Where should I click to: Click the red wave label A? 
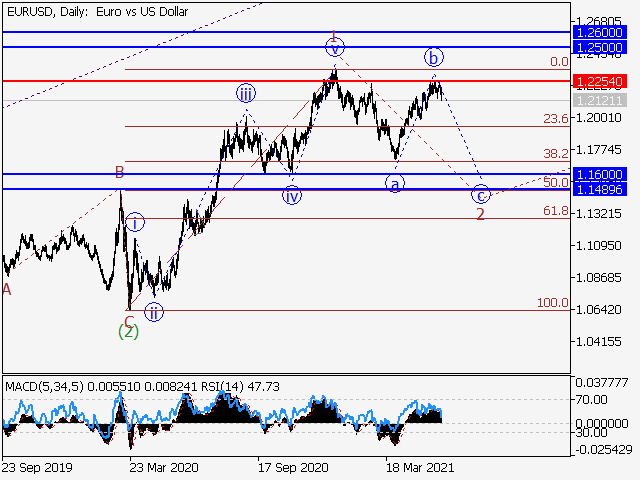click(7, 290)
